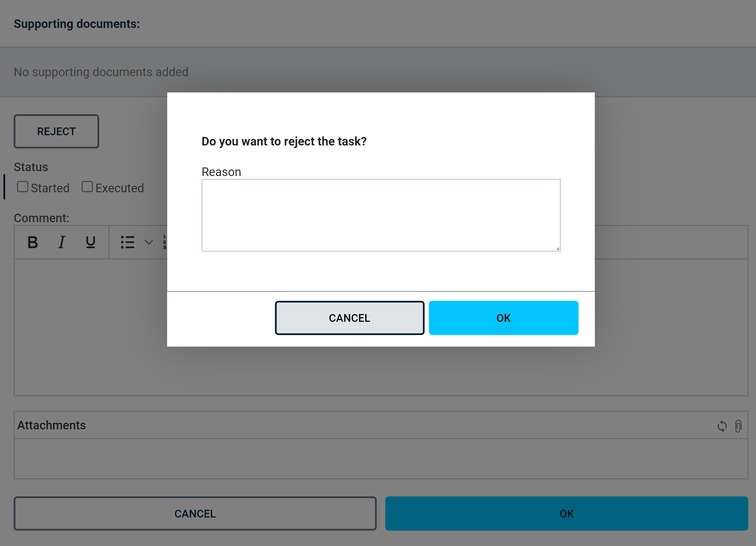
Task: Click the bottom page OK button
Action: pyautogui.click(x=567, y=514)
